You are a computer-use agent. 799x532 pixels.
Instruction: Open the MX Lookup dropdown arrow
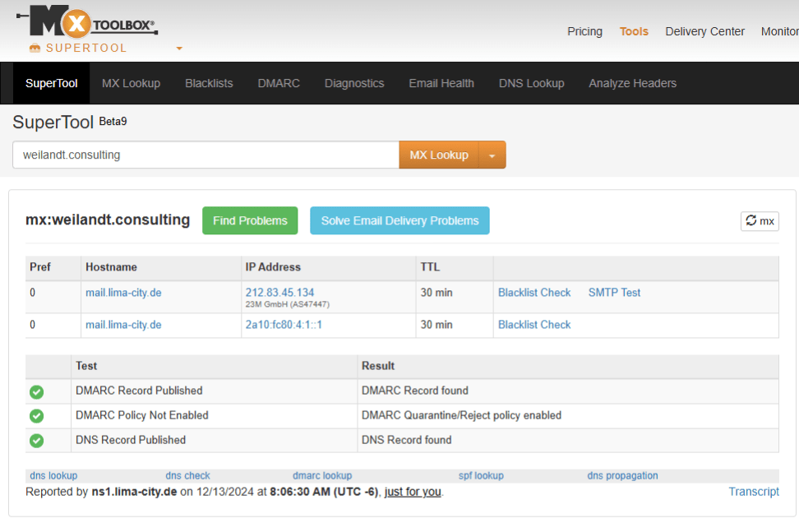pyautogui.click(x=492, y=155)
